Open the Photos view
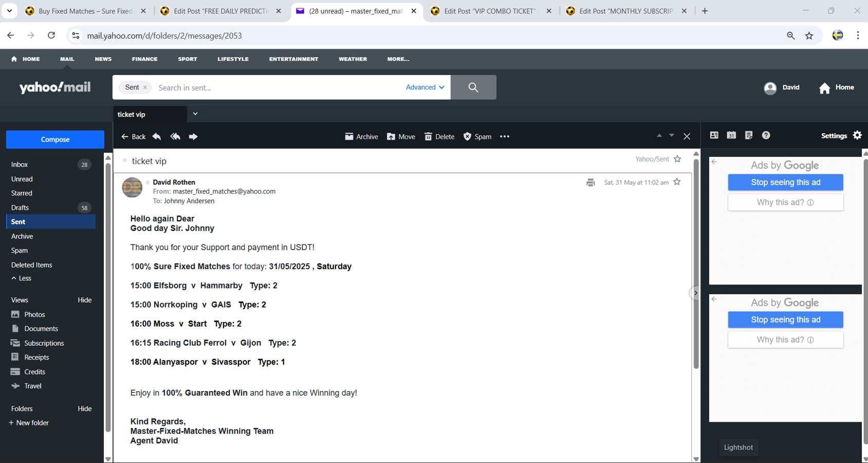Image resolution: width=868 pixels, height=463 pixels. [x=34, y=314]
